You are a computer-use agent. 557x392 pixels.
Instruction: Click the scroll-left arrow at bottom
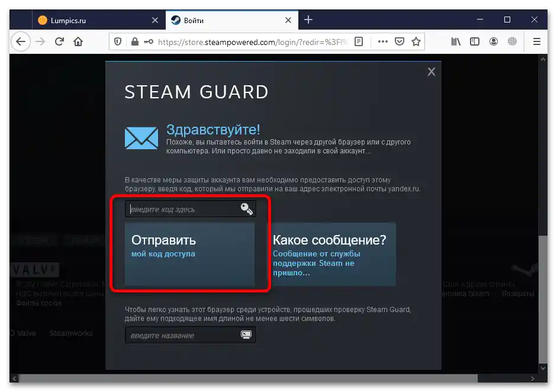(x=15, y=378)
